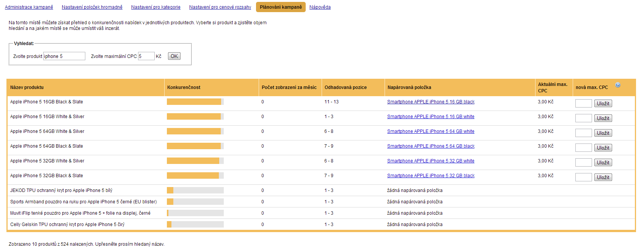
Task: Click position value 11 - 13
Action: [x=331, y=102]
